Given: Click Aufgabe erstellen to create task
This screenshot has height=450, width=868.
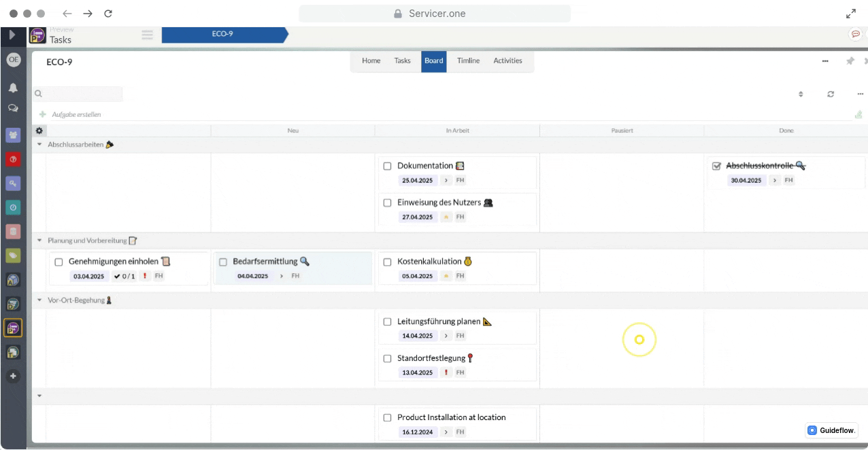Looking at the screenshot, I should point(76,115).
